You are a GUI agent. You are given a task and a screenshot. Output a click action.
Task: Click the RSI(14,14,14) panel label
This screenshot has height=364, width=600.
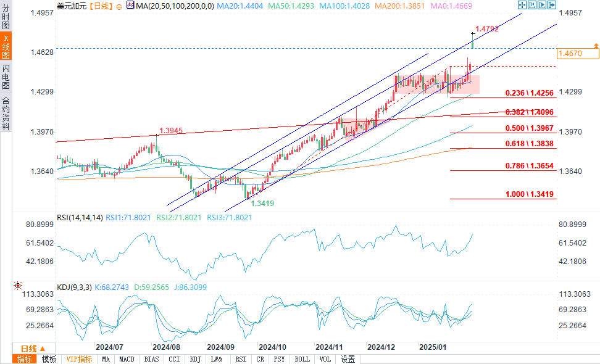pos(80,218)
